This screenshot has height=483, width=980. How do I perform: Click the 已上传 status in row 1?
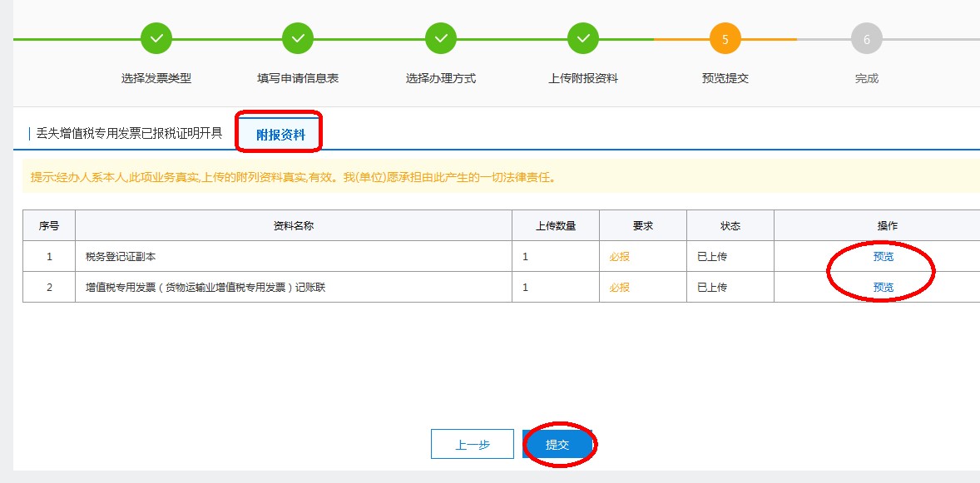coord(712,257)
